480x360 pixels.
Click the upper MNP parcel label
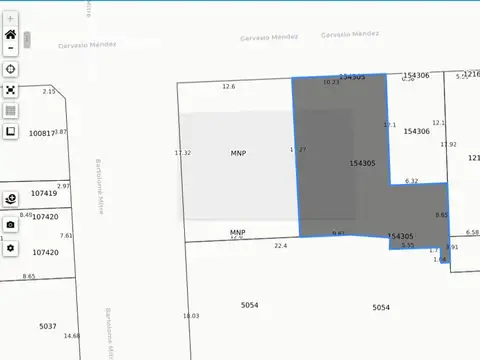(238, 153)
